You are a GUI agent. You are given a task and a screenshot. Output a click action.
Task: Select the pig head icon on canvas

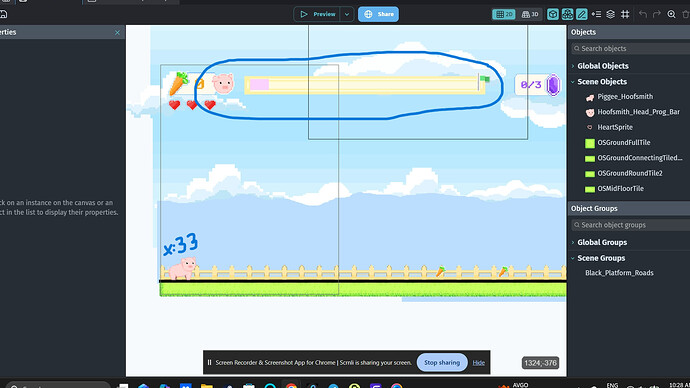click(x=223, y=84)
